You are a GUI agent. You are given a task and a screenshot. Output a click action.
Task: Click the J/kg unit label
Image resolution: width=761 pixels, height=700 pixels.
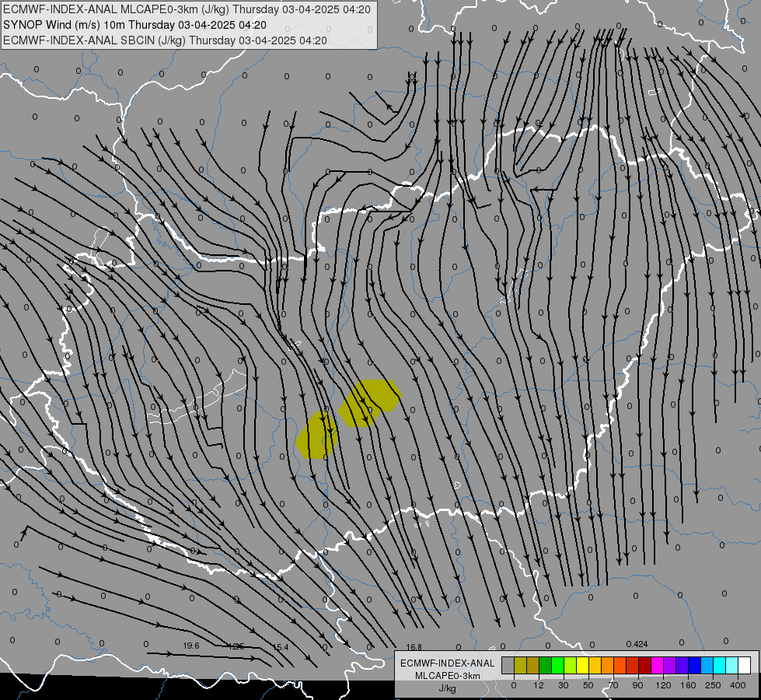pos(448,688)
